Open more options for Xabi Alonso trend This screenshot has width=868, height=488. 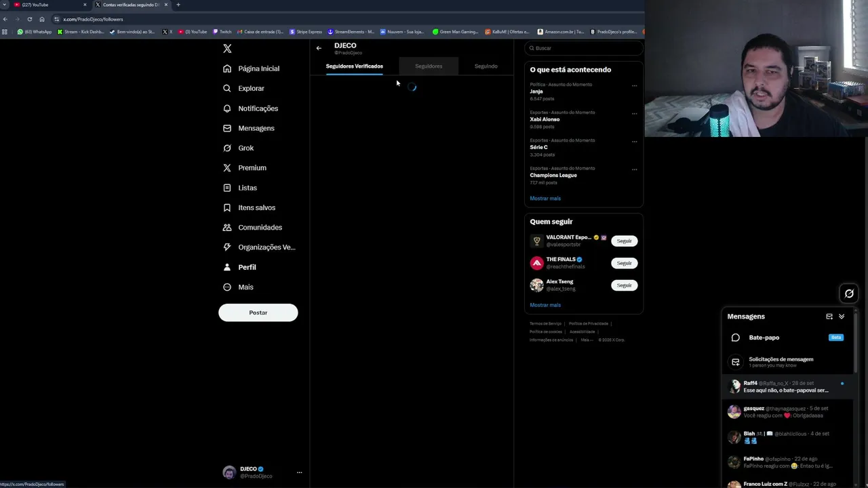click(x=634, y=113)
